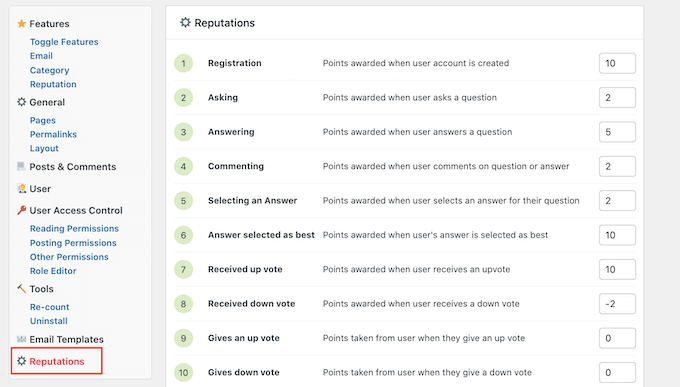Open the Email link under Features
The image size is (680, 387).
point(41,56)
